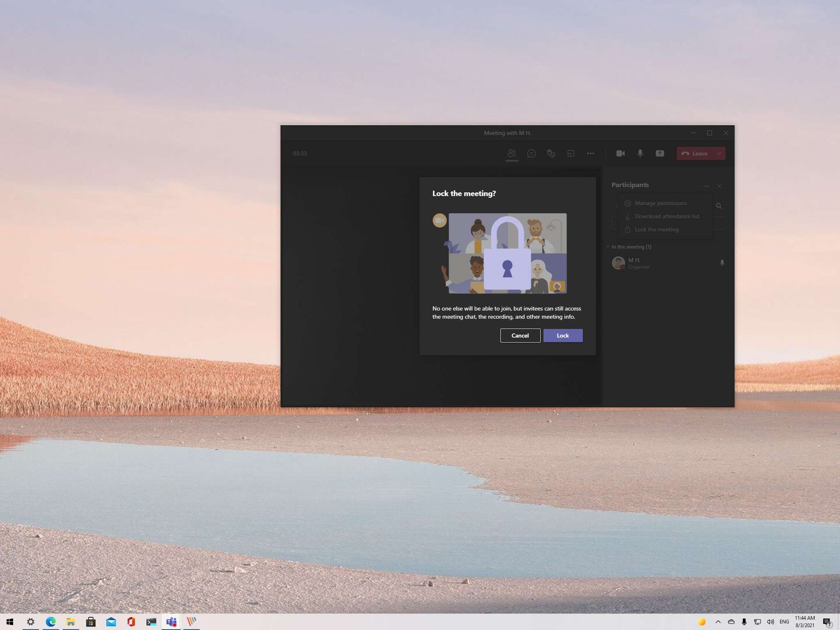Choose Lock the meeting menu entry
This screenshot has width=840, height=630.
pos(656,230)
